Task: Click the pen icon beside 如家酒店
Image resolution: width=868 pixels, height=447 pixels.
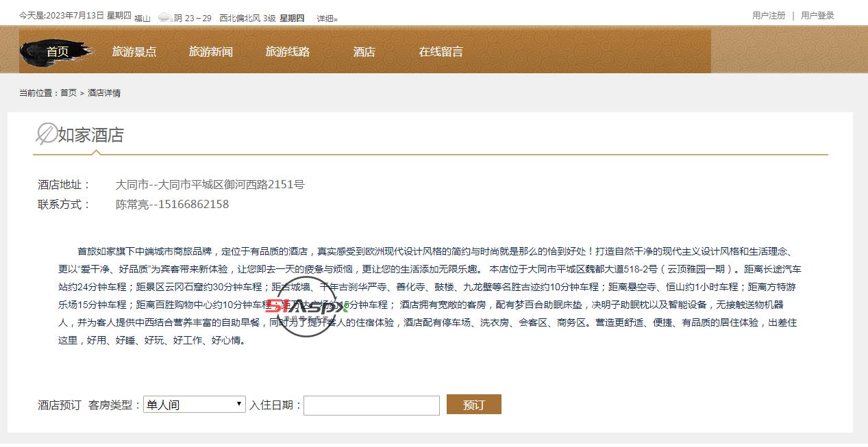Action: click(46, 134)
